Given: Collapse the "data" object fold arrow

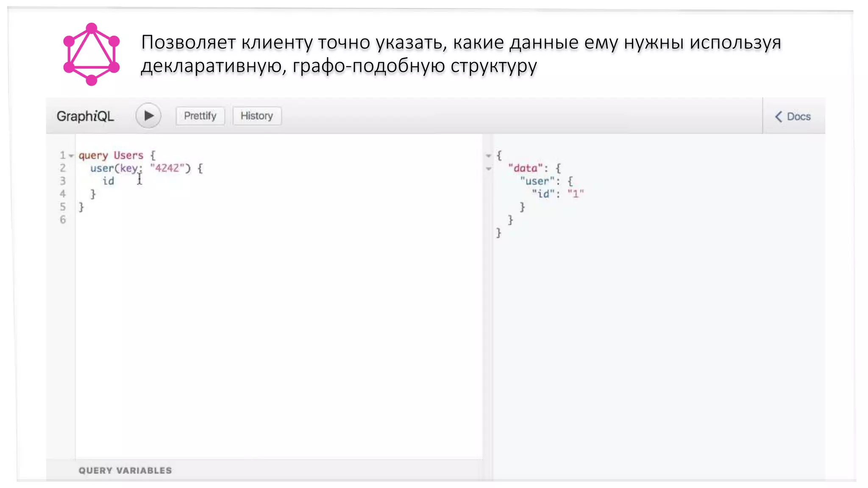Looking at the screenshot, I should point(489,169).
